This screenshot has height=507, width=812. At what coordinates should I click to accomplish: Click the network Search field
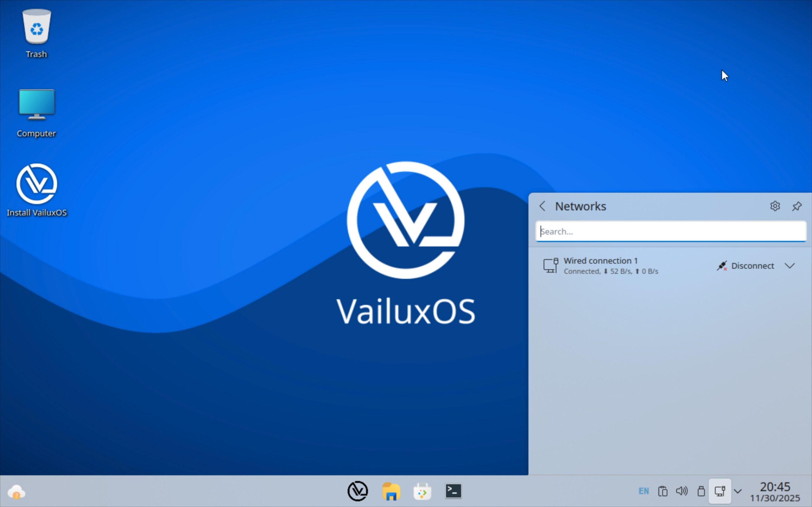(671, 231)
